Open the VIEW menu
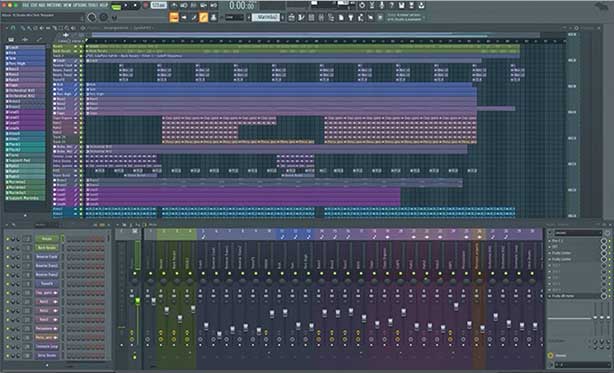This screenshot has height=373, width=614. (x=67, y=5)
